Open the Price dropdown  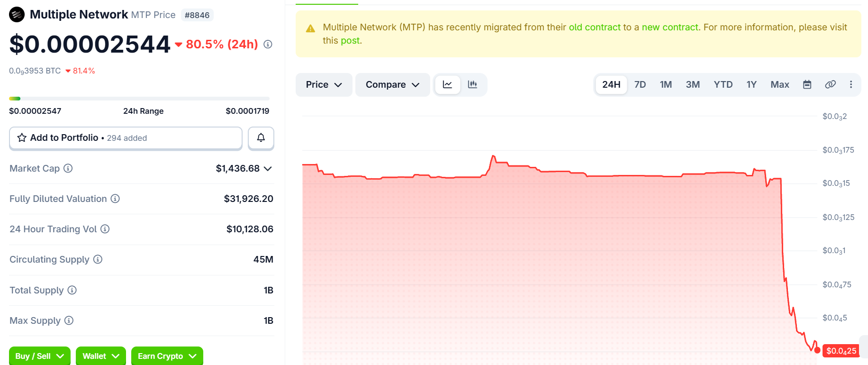324,85
